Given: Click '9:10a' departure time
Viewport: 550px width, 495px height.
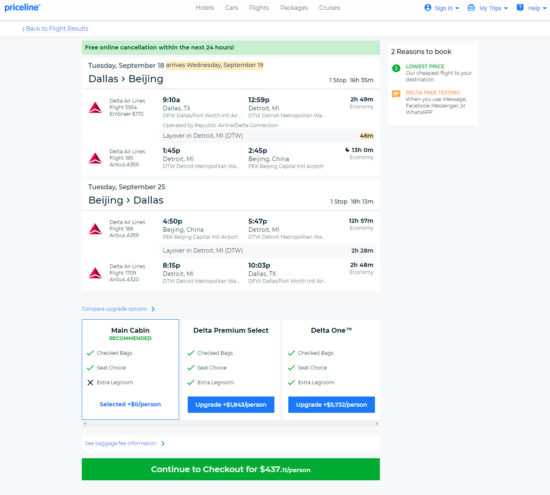Looking at the screenshot, I should [x=171, y=100].
